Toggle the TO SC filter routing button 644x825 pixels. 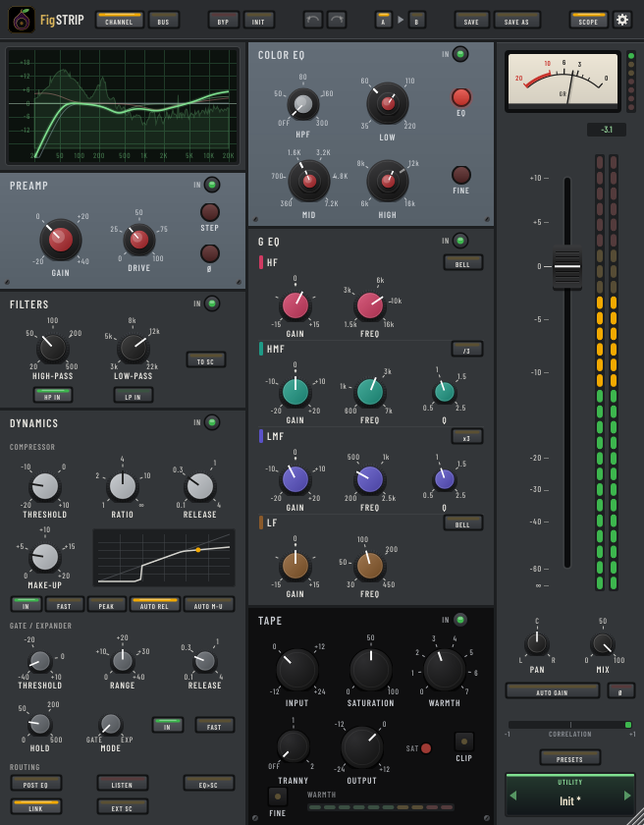click(205, 359)
